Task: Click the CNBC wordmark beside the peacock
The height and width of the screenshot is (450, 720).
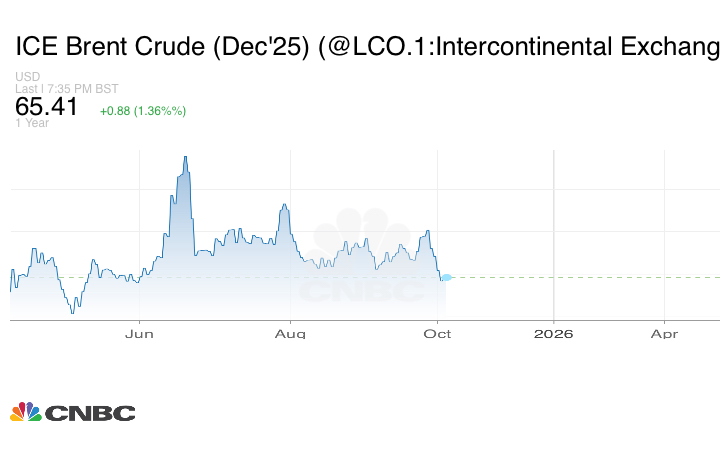Action: (90, 412)
